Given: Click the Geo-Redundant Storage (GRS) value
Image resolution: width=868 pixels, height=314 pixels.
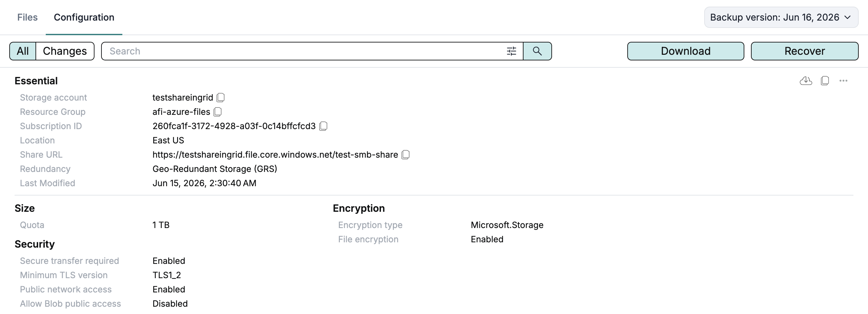Looking at the screenshot, I should pos(215,169).
